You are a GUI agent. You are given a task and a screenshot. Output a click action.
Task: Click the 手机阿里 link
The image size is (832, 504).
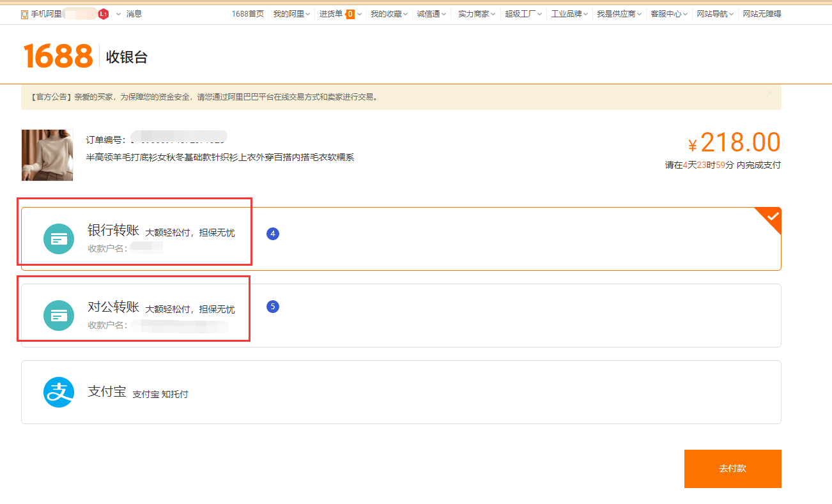(47, 14)
